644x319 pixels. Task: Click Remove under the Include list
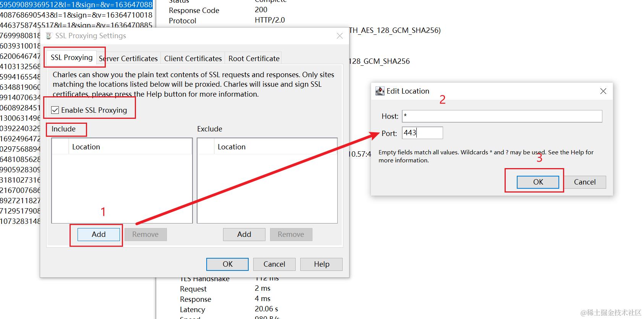[146, 234]
